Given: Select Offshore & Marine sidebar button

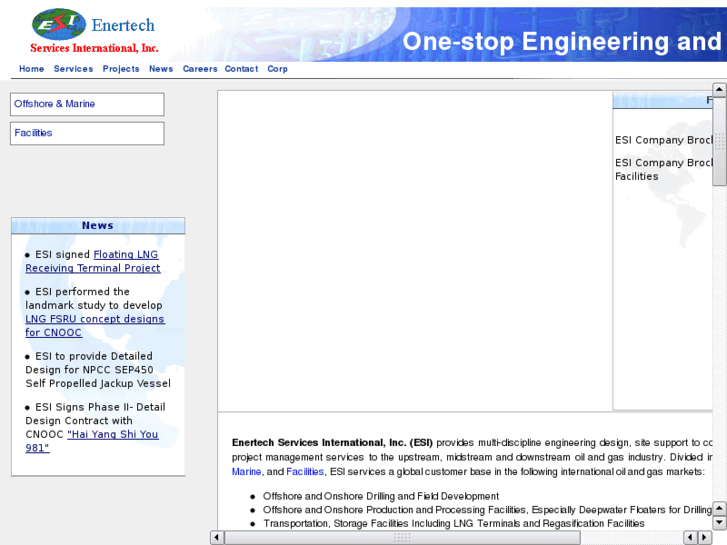Looking at the screenshot, I should point(87,104).
